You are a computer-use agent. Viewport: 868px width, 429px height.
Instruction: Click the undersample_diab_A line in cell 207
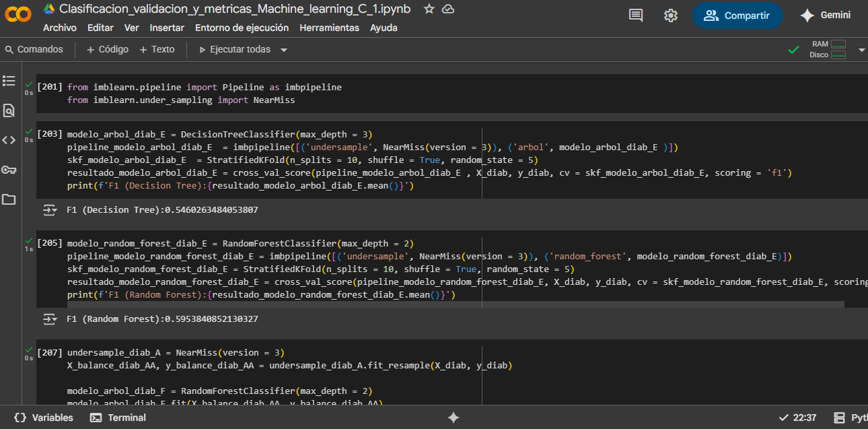tap(176, 352)
